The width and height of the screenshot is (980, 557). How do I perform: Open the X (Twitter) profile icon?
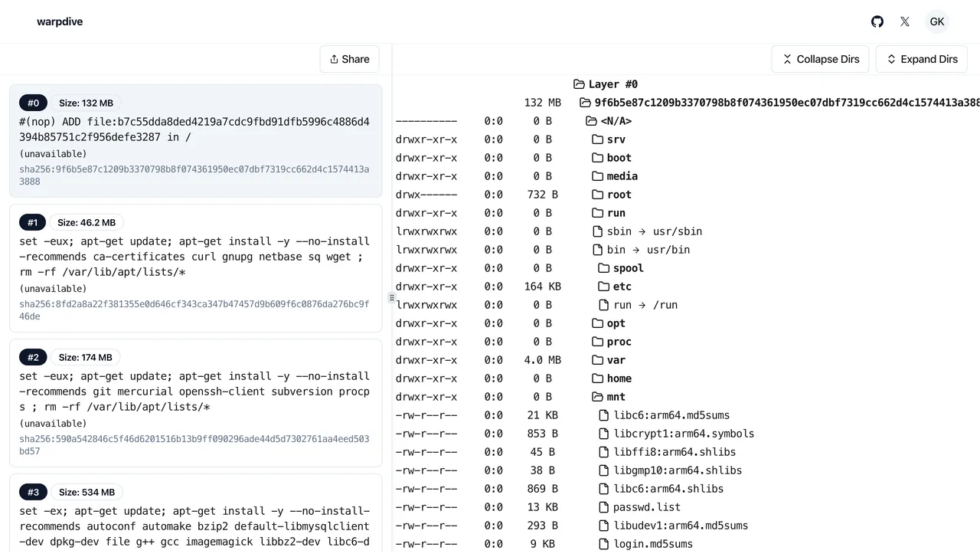pyautogui.click(x=904, y=21)
